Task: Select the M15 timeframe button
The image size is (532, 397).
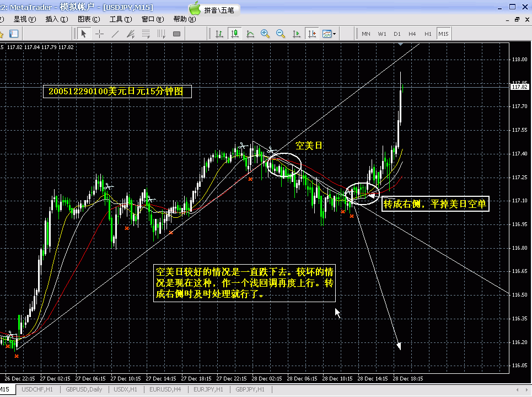Action: pyautogui.click(x=443, y=34)
